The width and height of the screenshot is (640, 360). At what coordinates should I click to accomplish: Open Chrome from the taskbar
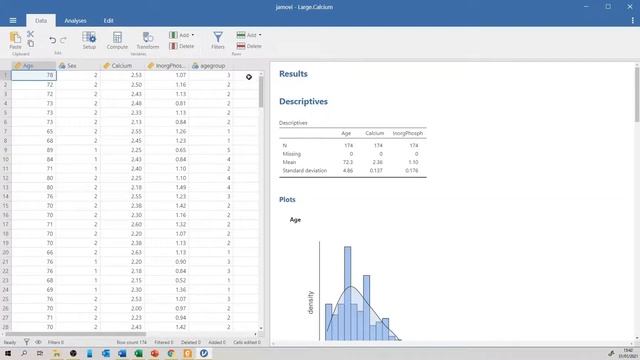point(171,353)
